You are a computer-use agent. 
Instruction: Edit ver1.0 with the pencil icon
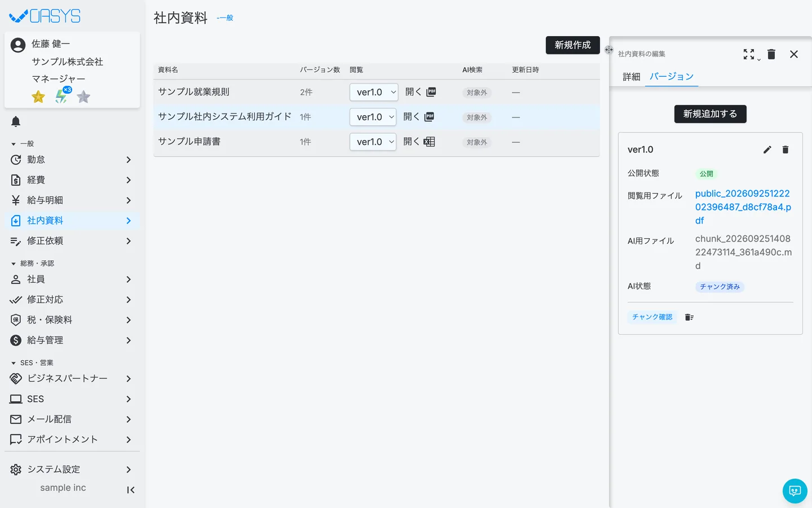(x=767, y=150)
